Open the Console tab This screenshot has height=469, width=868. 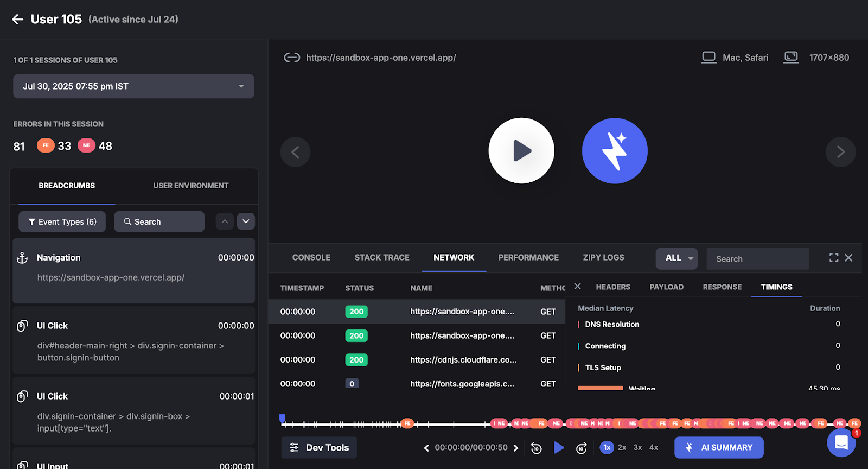coord(311,257)
